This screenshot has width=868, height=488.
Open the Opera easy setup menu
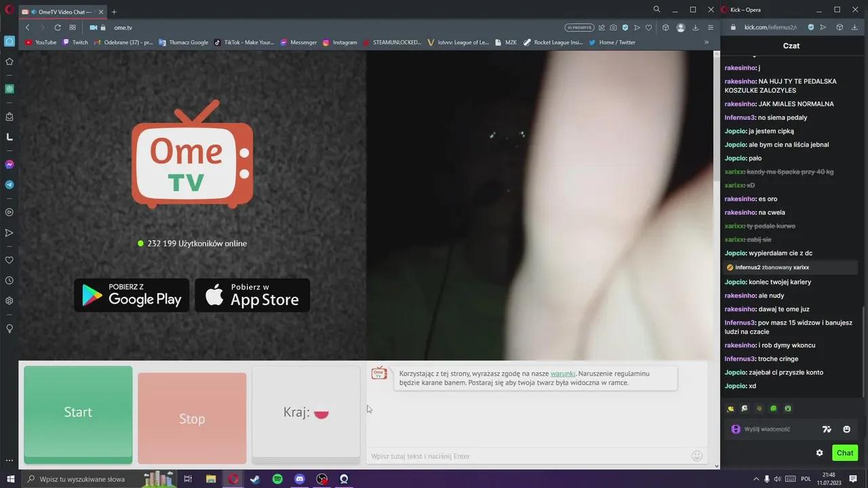(710, 28)
